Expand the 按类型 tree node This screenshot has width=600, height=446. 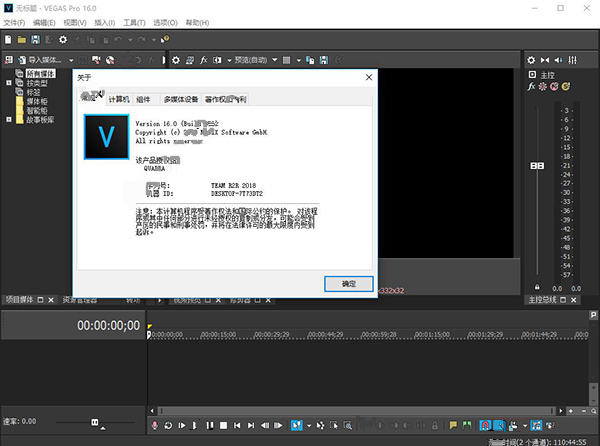[x=8, y=83]
